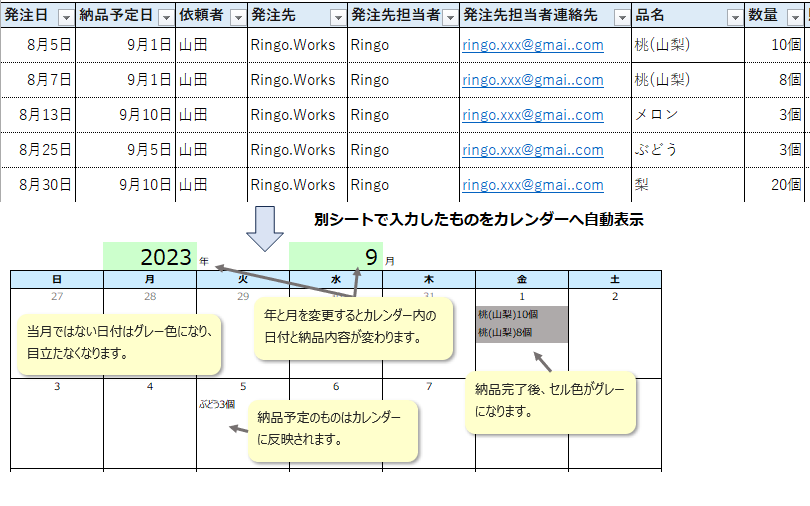Screen dimensions: 810x506
Task: Open email link in the 8月7日 row
Action: pyautogui.click(x=533, y=80)
